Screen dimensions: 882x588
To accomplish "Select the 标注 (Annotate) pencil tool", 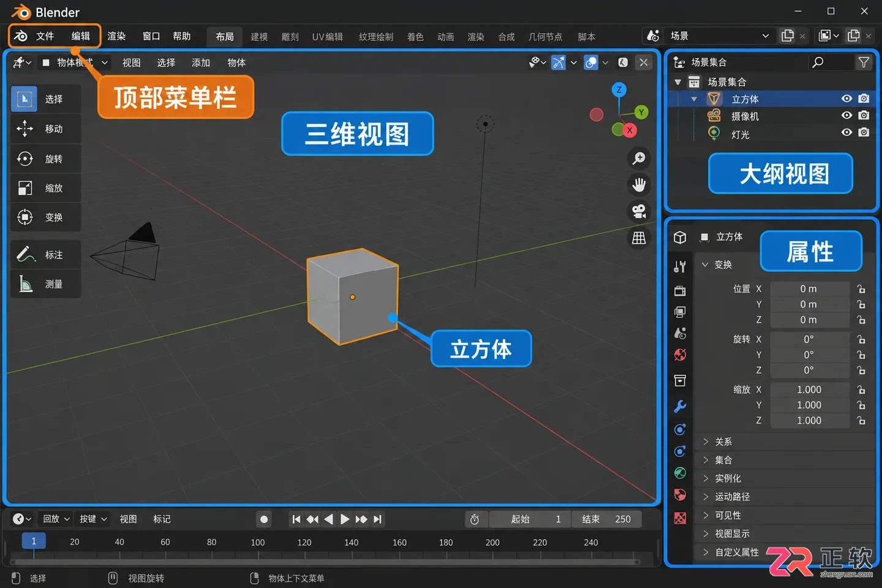I will [x=45, y=254].
